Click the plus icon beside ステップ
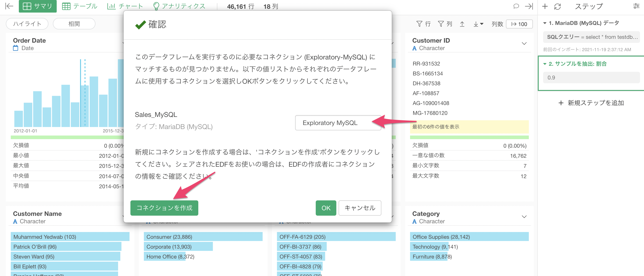The width and height of the screenshot is (644, 276). pyautogui.click(x=545, y=6)
